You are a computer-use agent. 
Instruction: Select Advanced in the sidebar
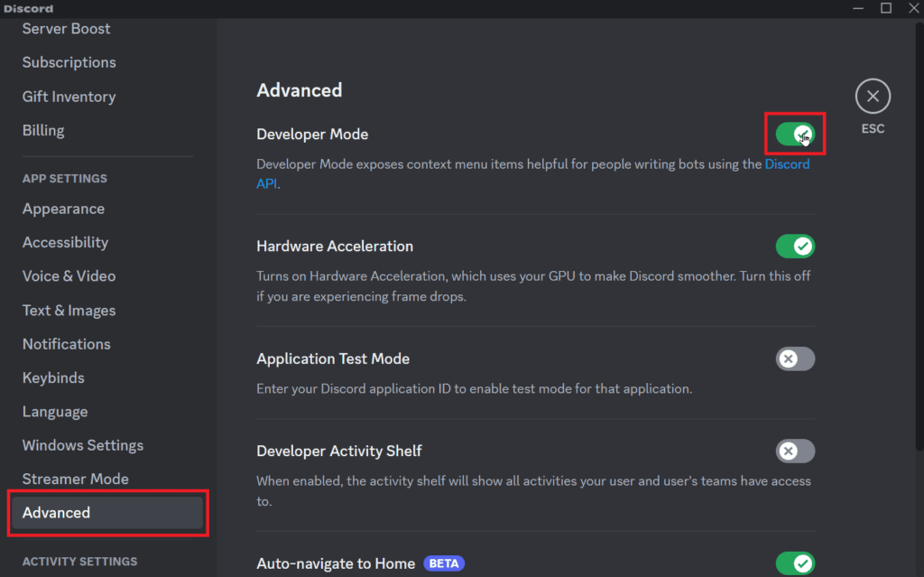coord(56,512)
